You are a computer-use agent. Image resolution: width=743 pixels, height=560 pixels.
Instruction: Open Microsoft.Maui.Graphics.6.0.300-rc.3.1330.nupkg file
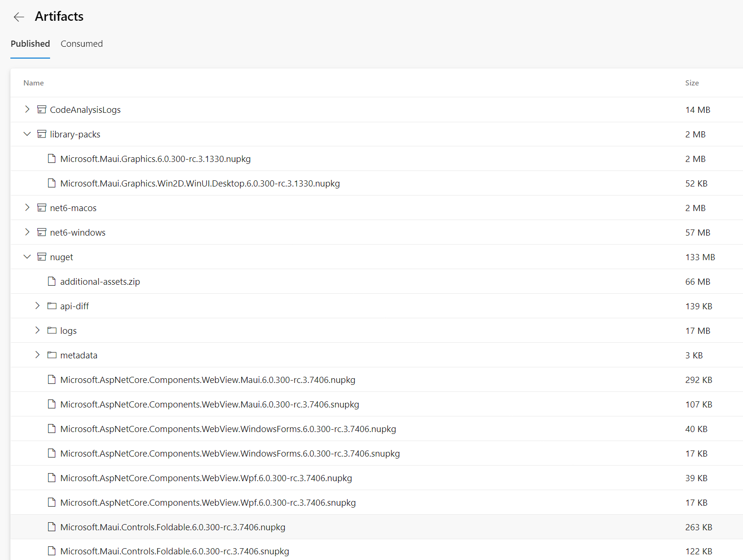pos(155,159)
